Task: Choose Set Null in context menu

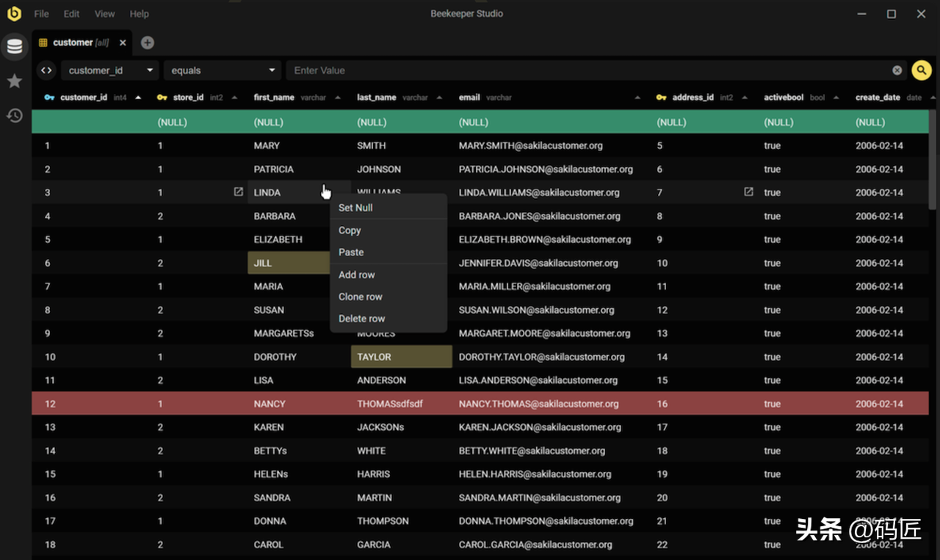Action: [355, 208]
